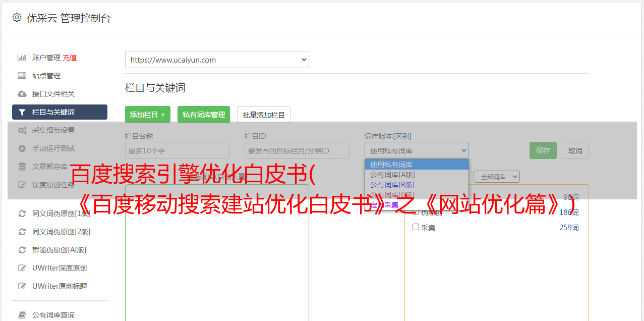Save the column with the 保存 button
Viewport: 644px width, 321px height.
(543, 150)
